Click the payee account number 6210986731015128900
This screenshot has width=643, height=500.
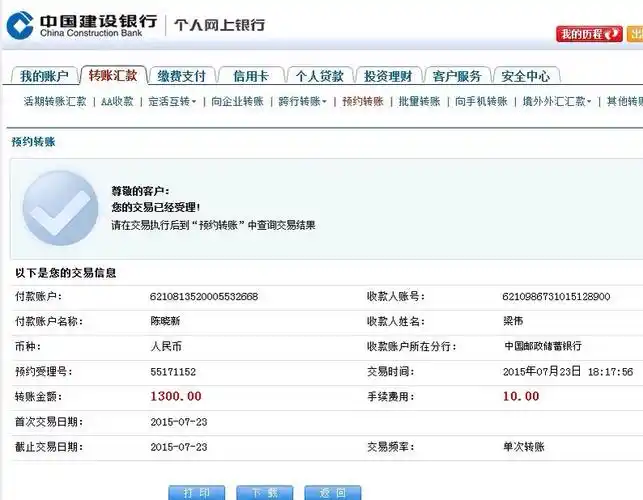pyautogui.click(x=556, y=297)
